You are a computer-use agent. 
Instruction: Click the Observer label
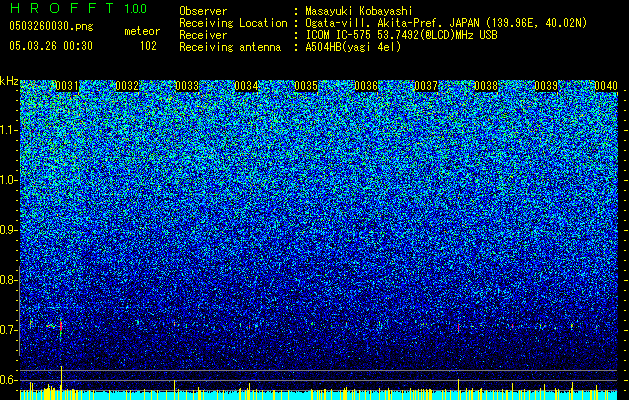pos(203,11)
